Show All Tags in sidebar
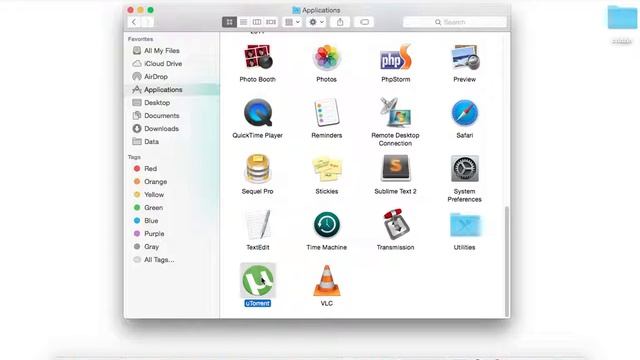This screenshot has width=640, height=360. coord(171,260)
